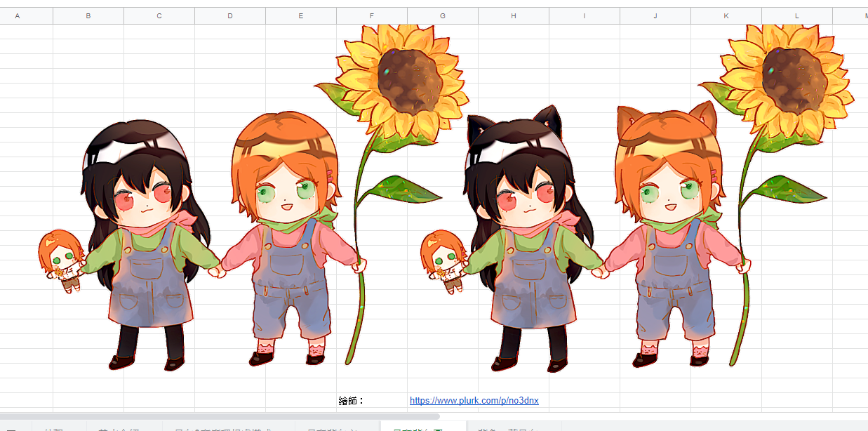The height and width of the screenshot is (431, 868).
Task: Open the plurk.com/p/no3dnx artist link
Action: point(474,401)
